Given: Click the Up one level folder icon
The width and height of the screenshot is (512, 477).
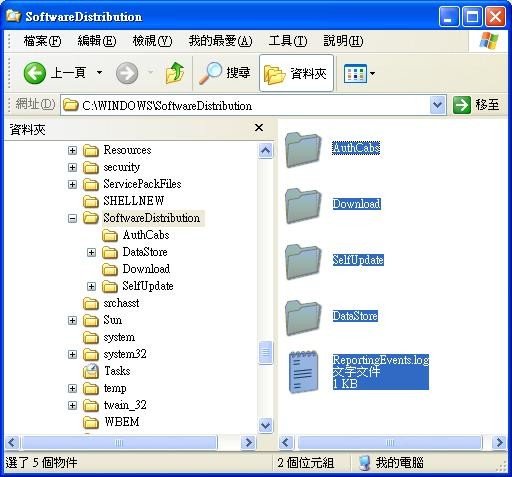Looking at the screenshot, I should tap(175, 73).
